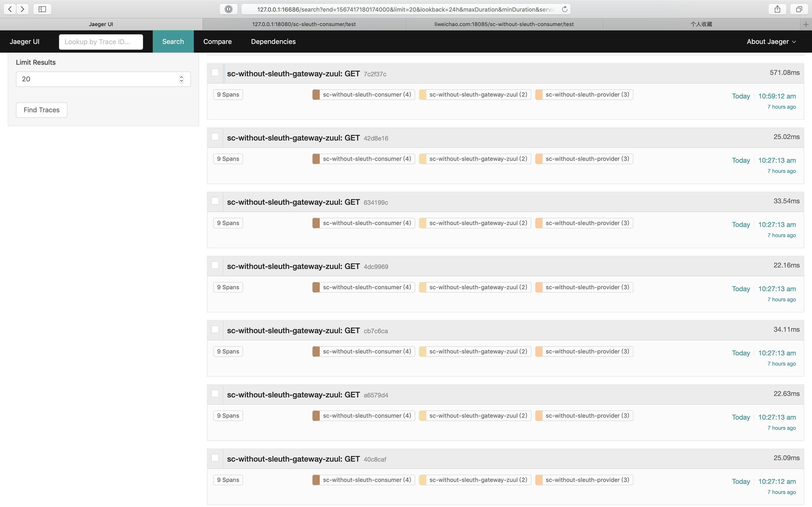Add a new tab with plus icon
Viewport: 812px width, 507px height.
(x=806, y=24)
